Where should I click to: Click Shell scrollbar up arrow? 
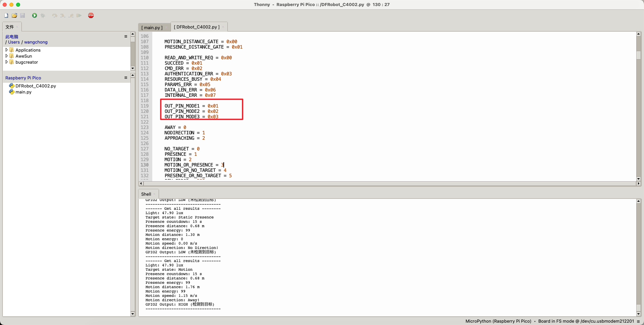[x=639, y=201]
